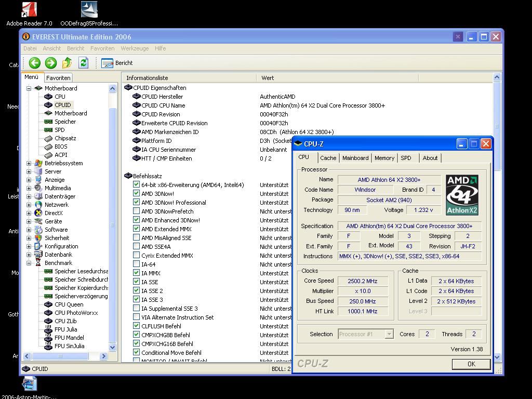Open the Bericht report toolbar button
Viewport: 532px width, 399px height.
pos(117,63)
